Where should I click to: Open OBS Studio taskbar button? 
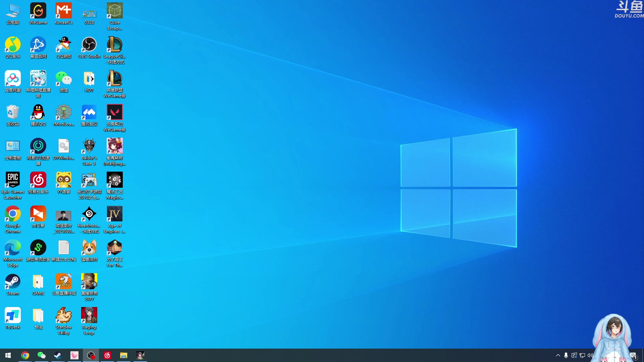coord(91,355)
